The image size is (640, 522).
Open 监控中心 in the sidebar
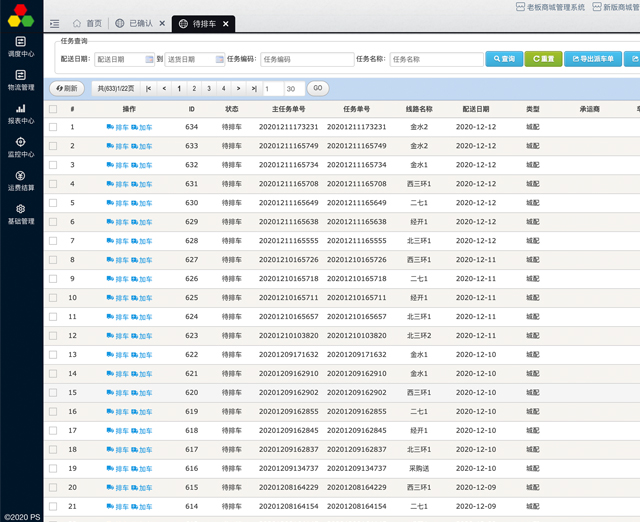21,147
